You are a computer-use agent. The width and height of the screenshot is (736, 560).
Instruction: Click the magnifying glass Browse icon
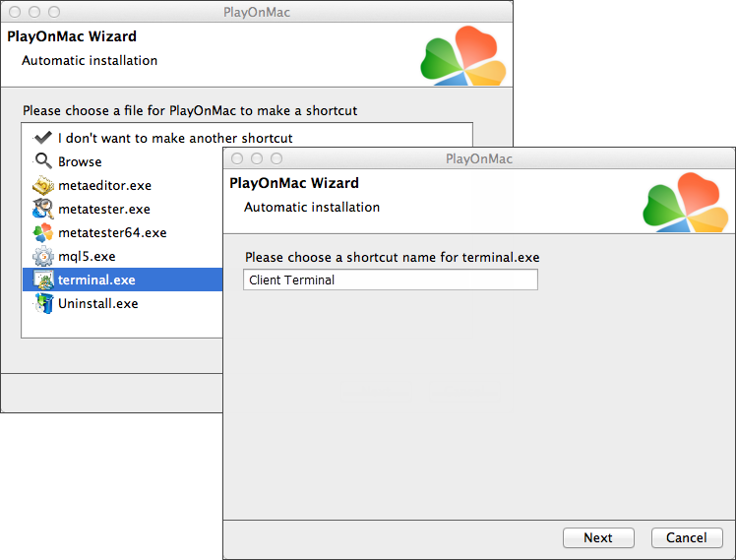42,161
